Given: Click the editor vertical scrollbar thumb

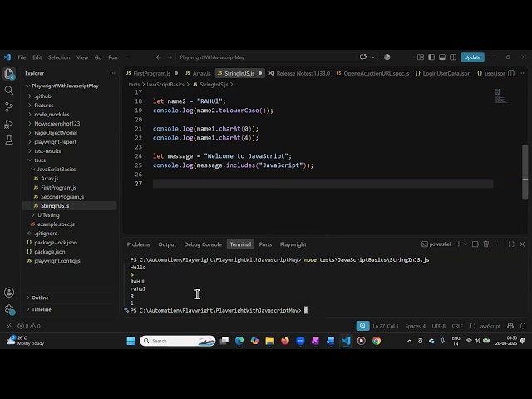Looking at the screenshot, I should point(525,172).
